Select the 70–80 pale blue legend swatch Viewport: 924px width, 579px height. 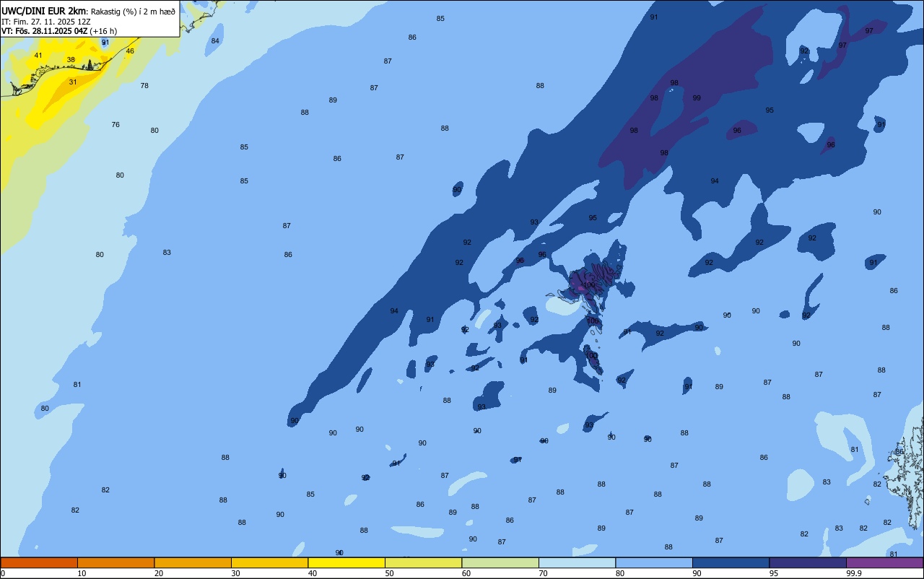click(x=577, y=562)
